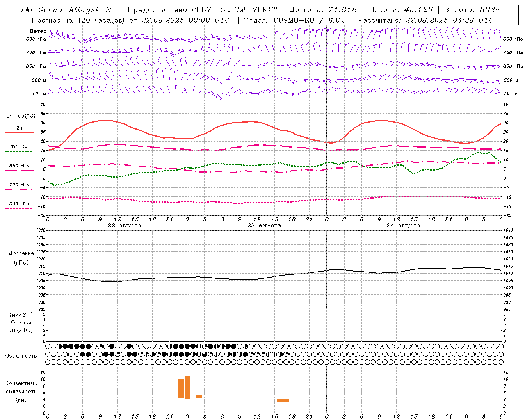Click the 24 августа date label

(404, 226)
